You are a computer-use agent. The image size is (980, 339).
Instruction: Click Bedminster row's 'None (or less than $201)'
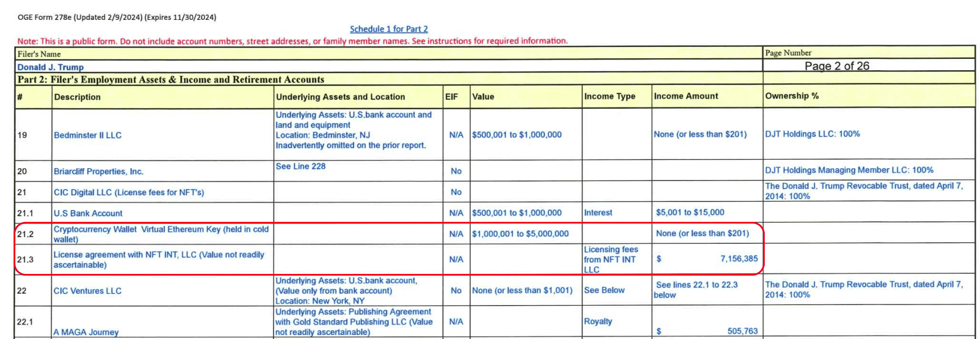click(x=700, y=134)
